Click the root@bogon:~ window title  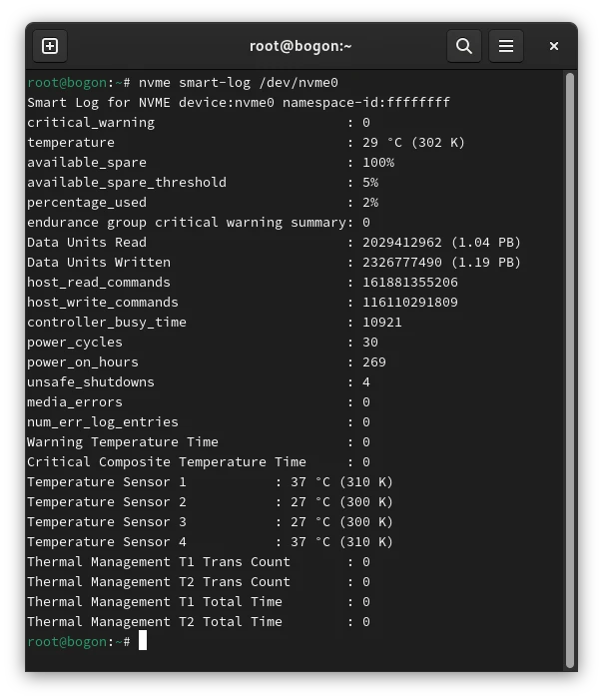(301, 46)
